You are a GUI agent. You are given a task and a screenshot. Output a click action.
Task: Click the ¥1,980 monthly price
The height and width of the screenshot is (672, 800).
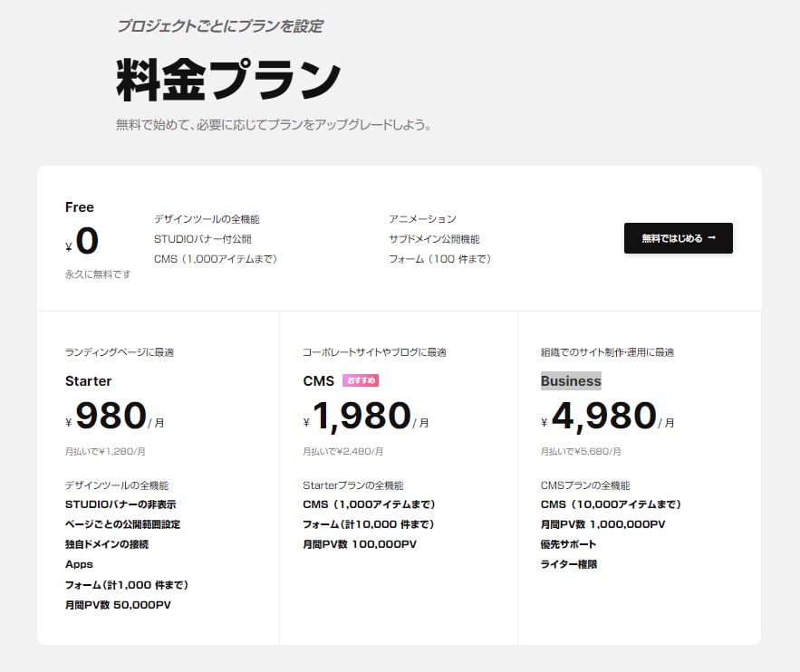[366, 416]
